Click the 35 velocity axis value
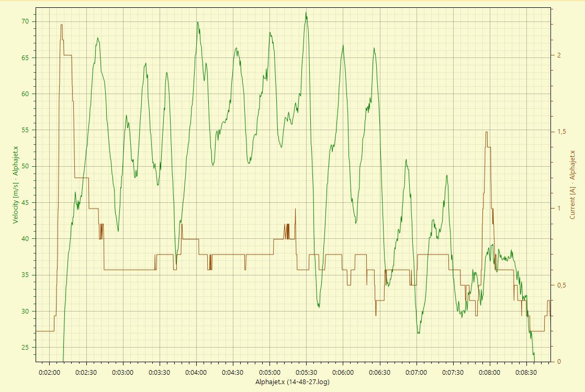The height and width of the screenshot is (392, 585). (25, 275)
